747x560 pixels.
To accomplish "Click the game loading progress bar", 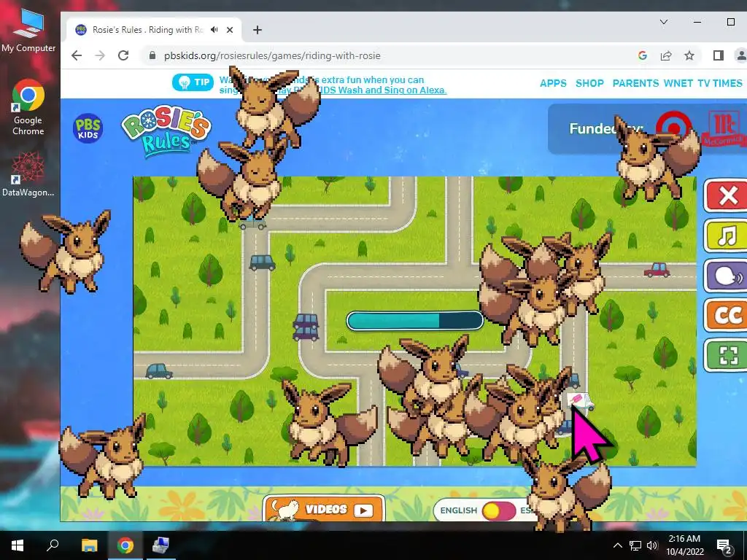I will click(x=414, y=321).
